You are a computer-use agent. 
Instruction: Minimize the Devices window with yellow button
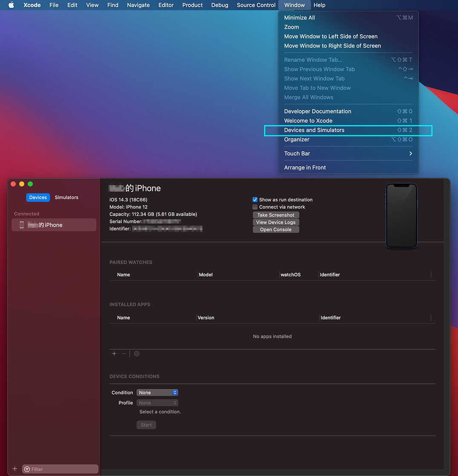pyautogui.click(x=22, y=184)
